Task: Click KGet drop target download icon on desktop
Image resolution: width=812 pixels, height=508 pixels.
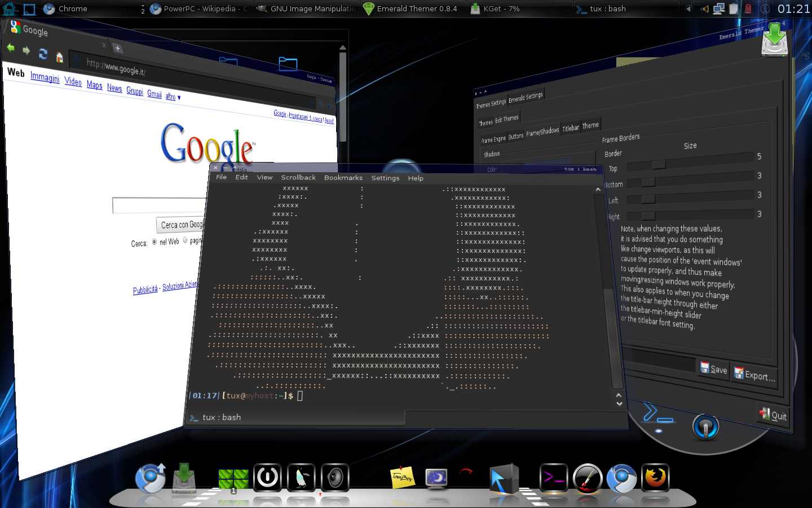Action: [x=775, y=39]
